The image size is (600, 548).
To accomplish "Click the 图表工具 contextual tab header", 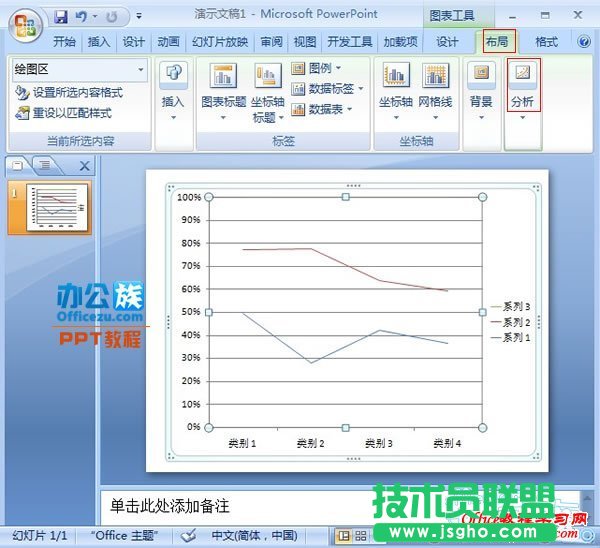I will pos(452,16).
